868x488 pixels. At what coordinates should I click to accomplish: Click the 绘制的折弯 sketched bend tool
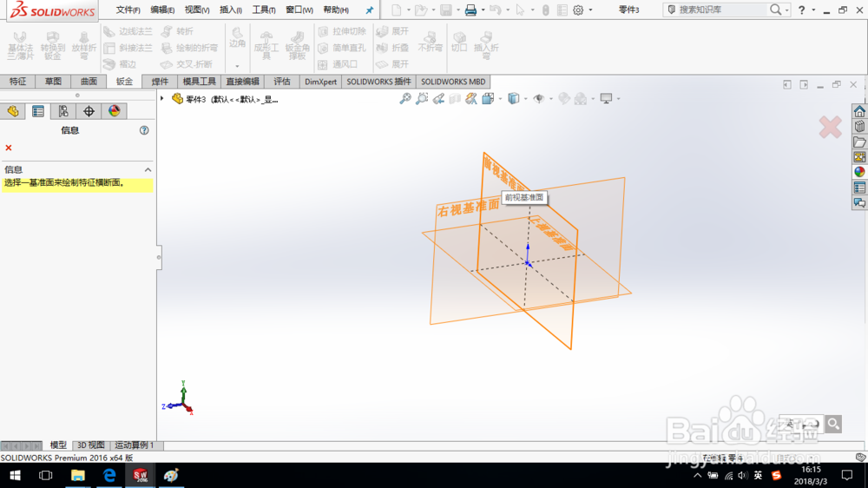point(190,48)
